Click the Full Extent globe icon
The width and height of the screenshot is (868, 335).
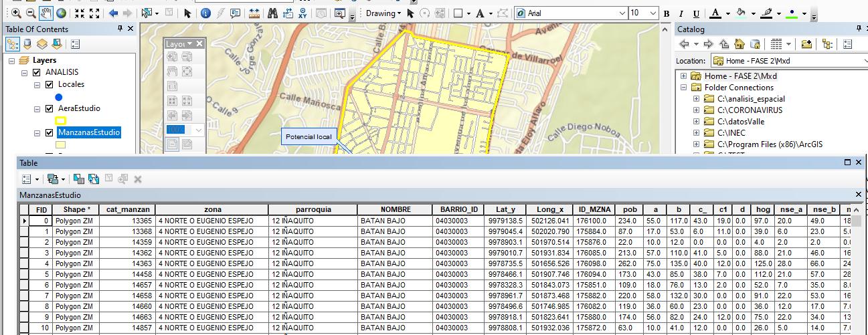click(x=61, y=13)
